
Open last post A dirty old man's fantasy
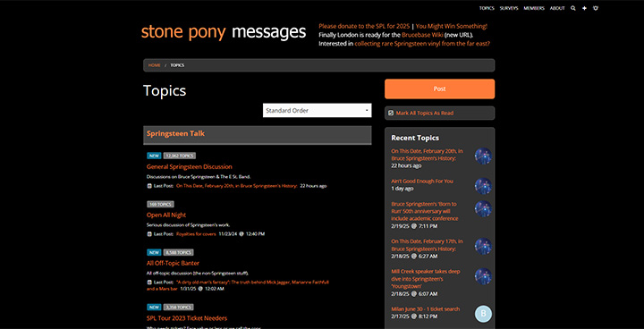(x=252, y=283)
